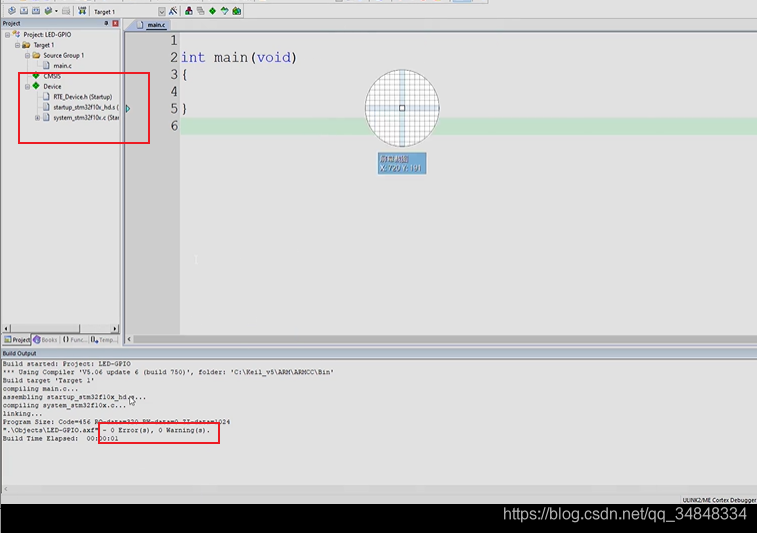Click the Manage Multi-Project Workspace icon
757x533 pixels.
(200, 11)
